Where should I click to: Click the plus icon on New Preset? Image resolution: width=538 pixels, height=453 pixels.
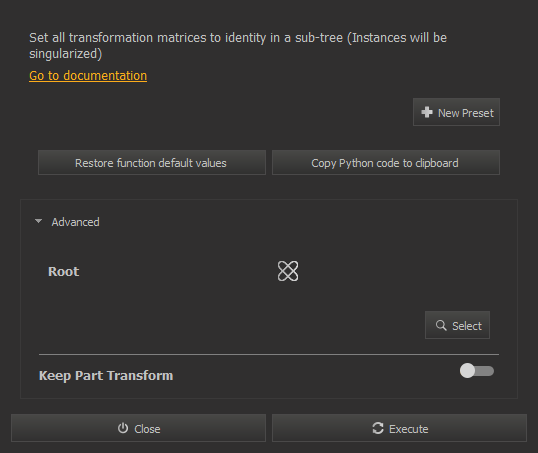tap(427, 112)
